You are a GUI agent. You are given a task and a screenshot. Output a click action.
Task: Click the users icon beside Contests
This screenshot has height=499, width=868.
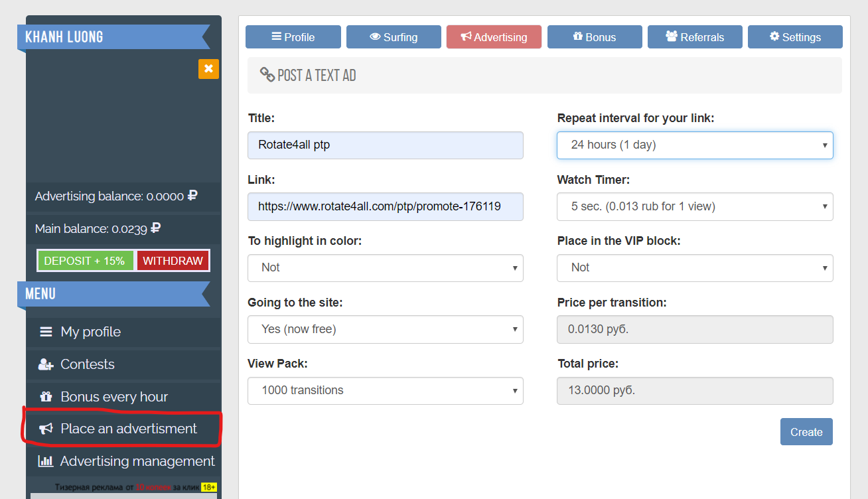46,364
